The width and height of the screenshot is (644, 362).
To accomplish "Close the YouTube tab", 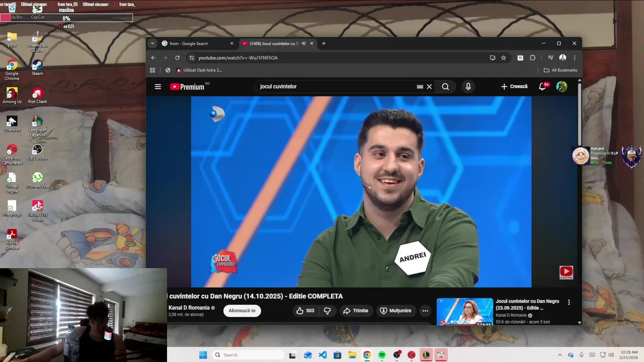I will click(311, 44).
